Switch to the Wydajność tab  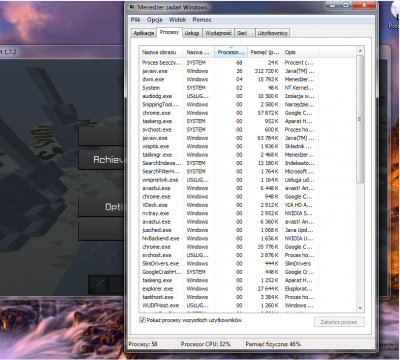(218, 33)
